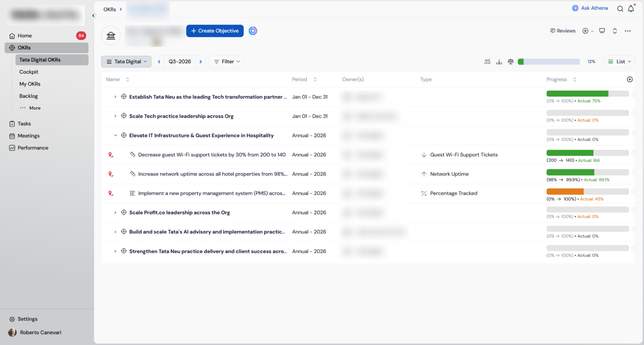Expand the Strengthen Tata Neu practice delivery objective
Screen dimensions: 644x345
coord(115,251)
